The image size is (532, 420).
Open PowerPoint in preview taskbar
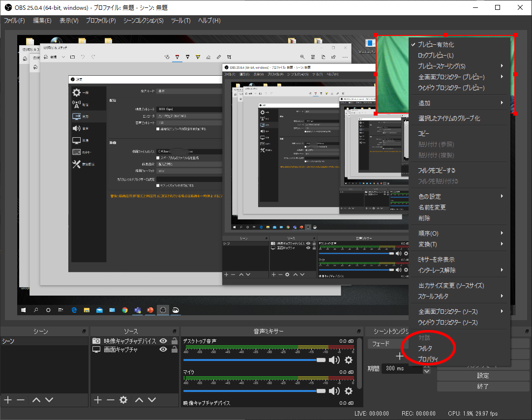click(150, 310)
